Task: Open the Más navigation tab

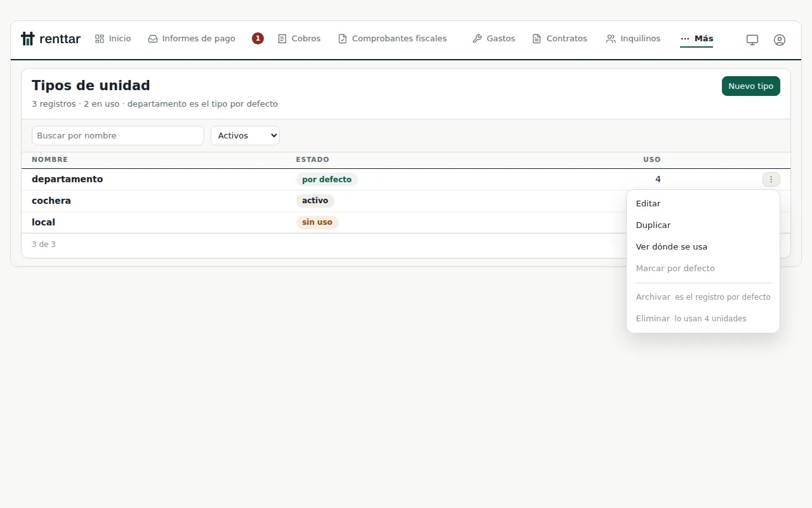Action: tap(697, 39)
